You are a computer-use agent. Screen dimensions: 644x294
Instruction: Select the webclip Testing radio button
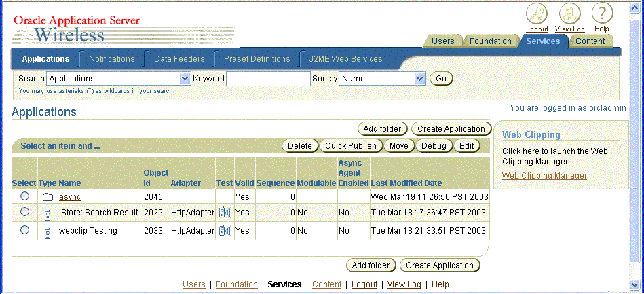coord(24,230)
